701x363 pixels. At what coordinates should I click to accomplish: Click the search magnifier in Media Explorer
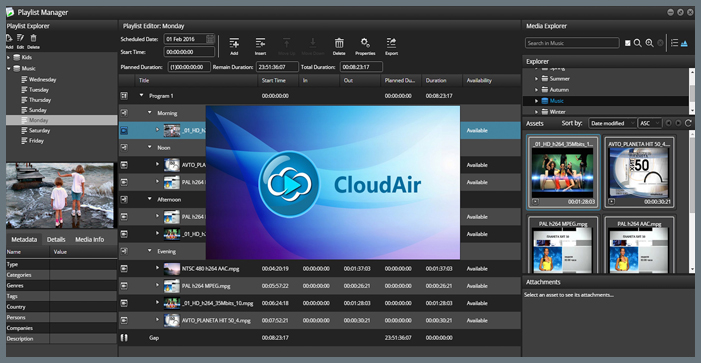638,43
